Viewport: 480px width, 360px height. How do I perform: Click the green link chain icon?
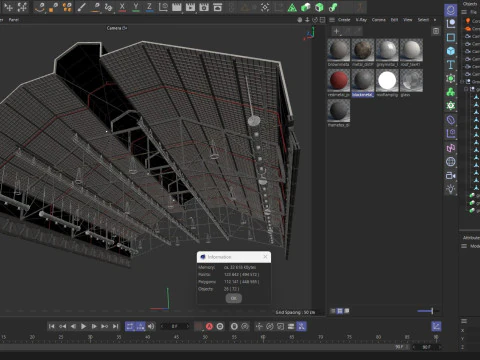(x=333, y=7)
